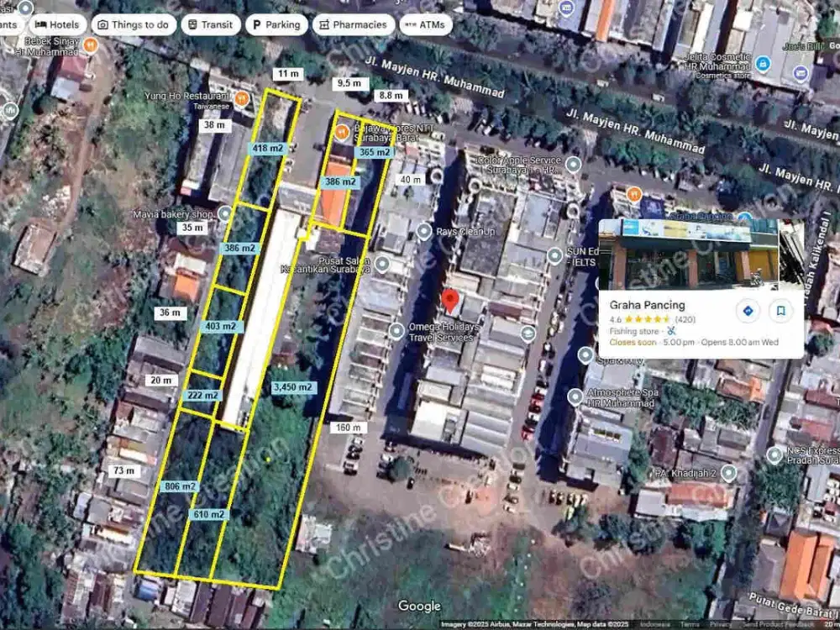The image size is (840, 630).
Task: Click the camera icon on Things to do chip
Action: point(102,24)
